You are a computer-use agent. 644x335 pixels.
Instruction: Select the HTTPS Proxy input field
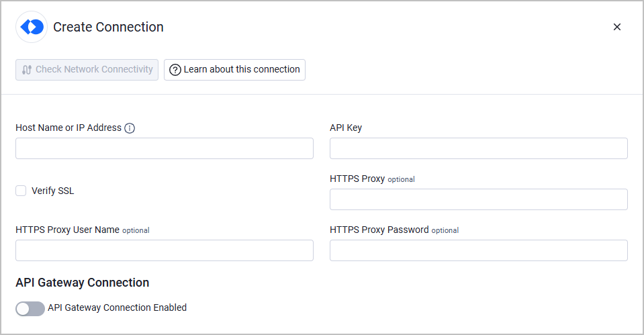[479, 199]
